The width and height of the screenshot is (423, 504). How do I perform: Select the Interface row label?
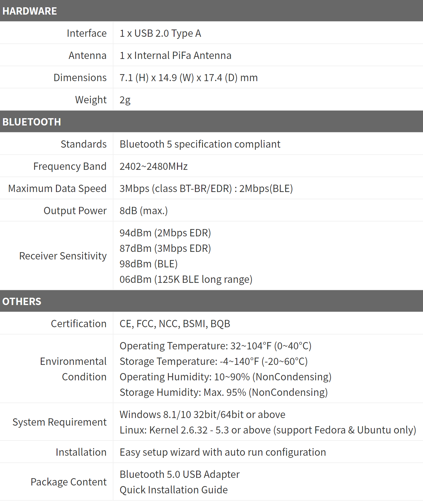tap(87, 33)
